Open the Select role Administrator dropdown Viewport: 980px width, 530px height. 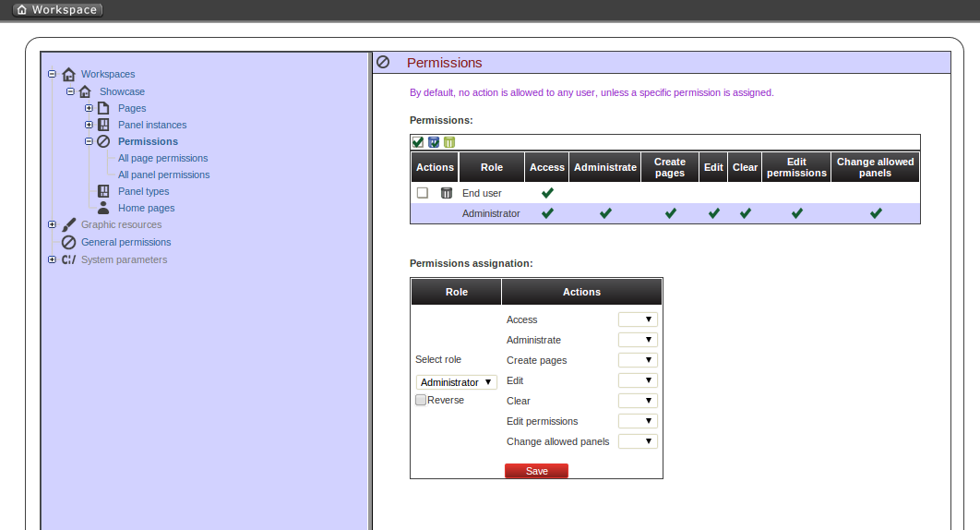pos(456,382)
